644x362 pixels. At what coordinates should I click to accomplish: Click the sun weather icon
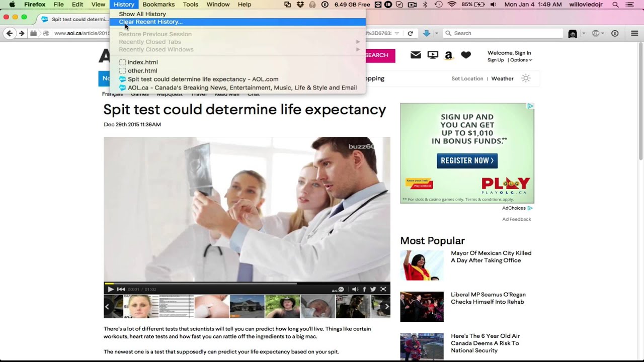(526, 78)
